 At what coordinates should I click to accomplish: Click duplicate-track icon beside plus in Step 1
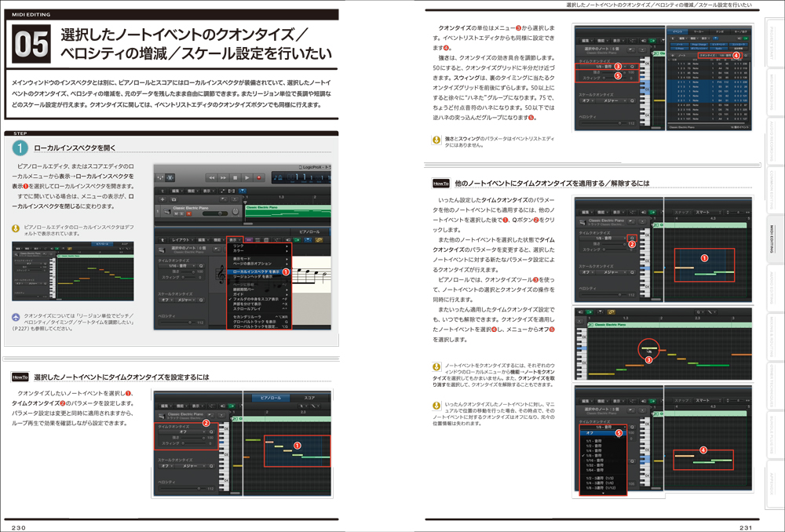click(173, 199)
